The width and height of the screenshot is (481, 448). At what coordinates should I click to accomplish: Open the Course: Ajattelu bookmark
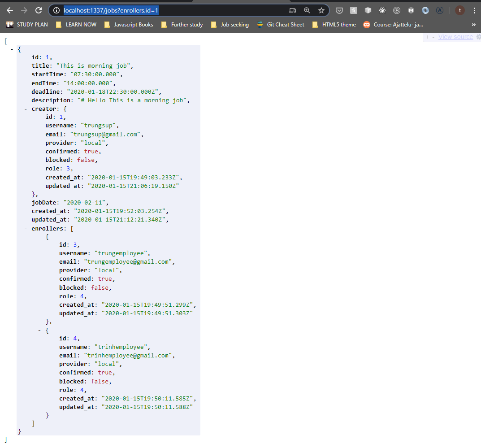tap(393, 25)
